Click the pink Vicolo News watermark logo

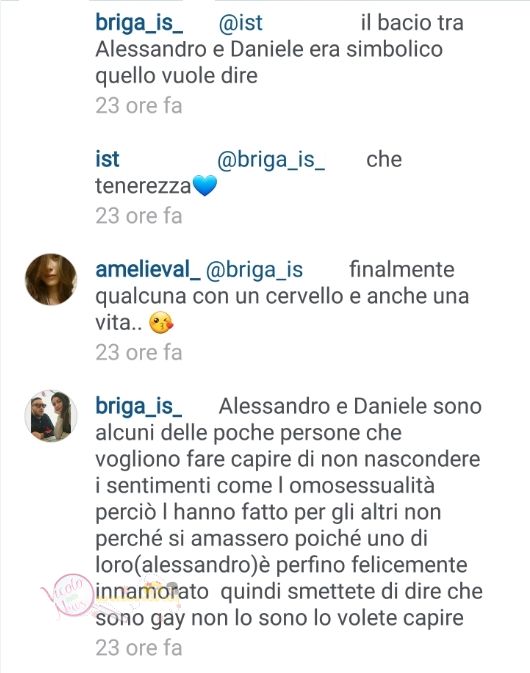pyautogui.click(x=69, y=596)
